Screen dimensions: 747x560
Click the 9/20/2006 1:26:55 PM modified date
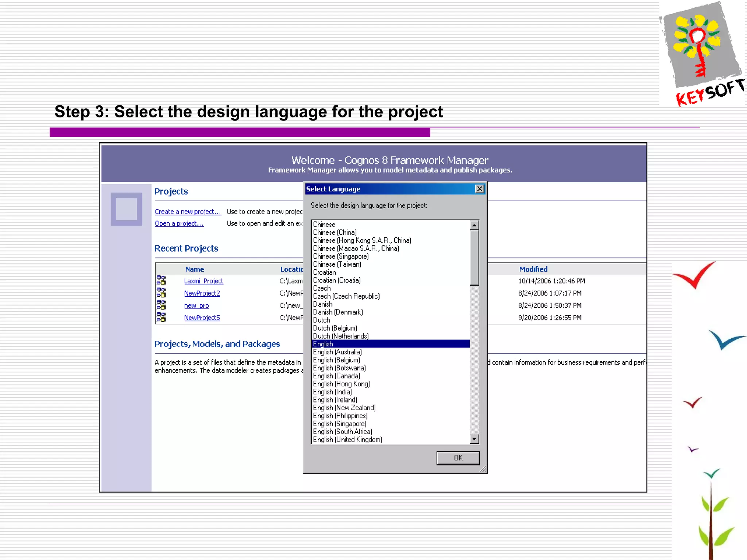pos(550,318)
